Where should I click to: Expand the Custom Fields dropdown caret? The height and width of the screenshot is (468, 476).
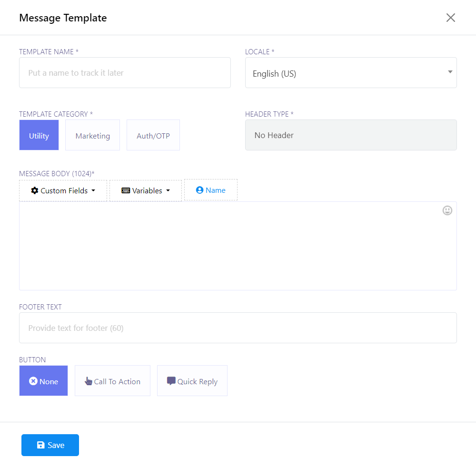click(93, 190)
